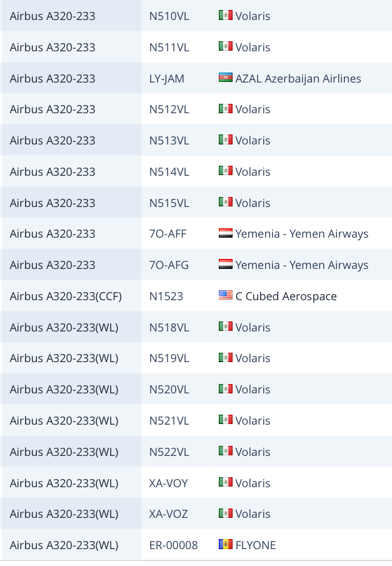Select registration LY-JAM

(167, 79)
